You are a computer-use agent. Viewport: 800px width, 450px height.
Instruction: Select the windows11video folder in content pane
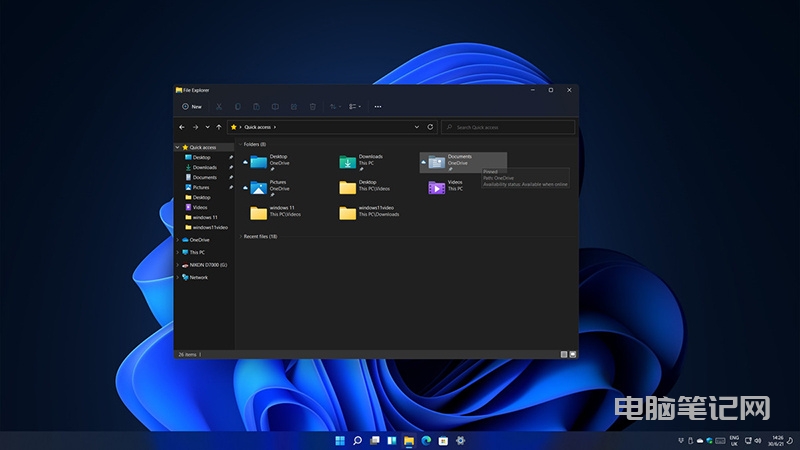click(x=347, y=213)
